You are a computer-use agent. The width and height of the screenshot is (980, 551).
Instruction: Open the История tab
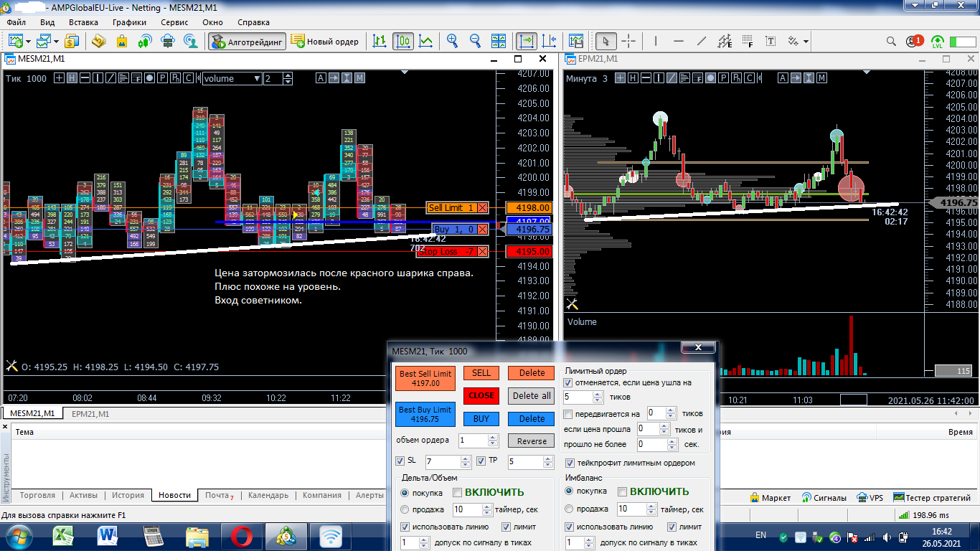click(128, 496)
